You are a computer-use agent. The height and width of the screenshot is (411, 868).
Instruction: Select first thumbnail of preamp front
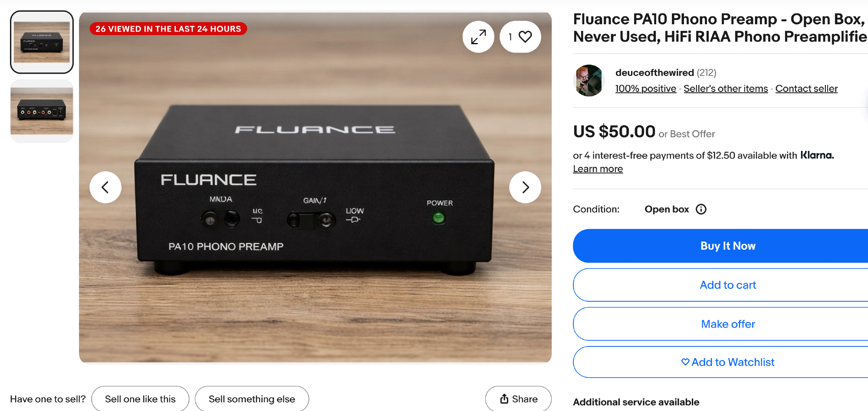(42, 42)
